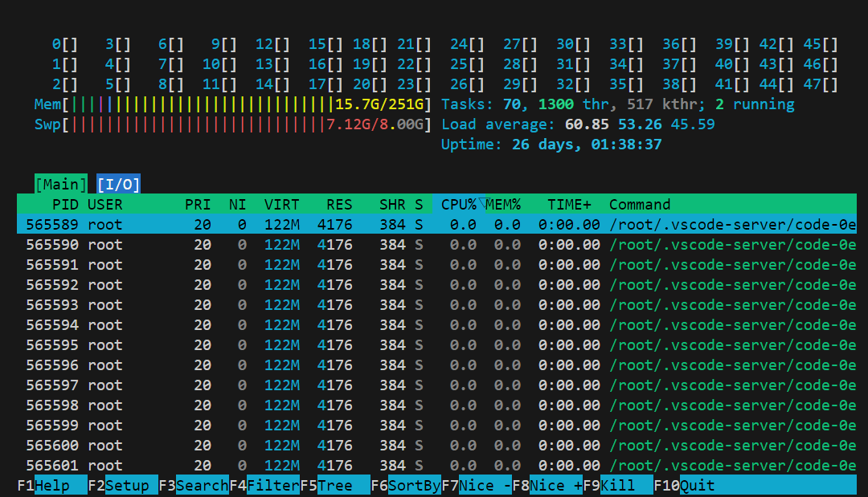Screen dimensions: 868x497
Task: Select the process row with PID 565601
Action: coord(436,466)
